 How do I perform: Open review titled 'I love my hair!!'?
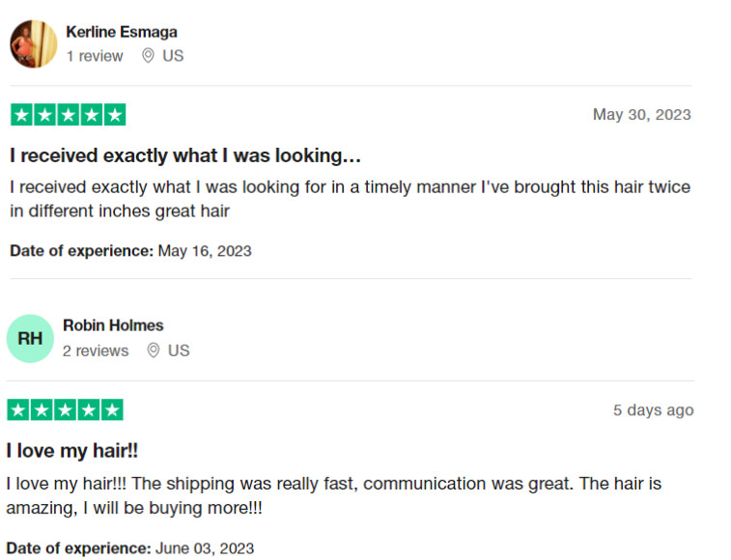pyautogui.click(x=72, y=451)
